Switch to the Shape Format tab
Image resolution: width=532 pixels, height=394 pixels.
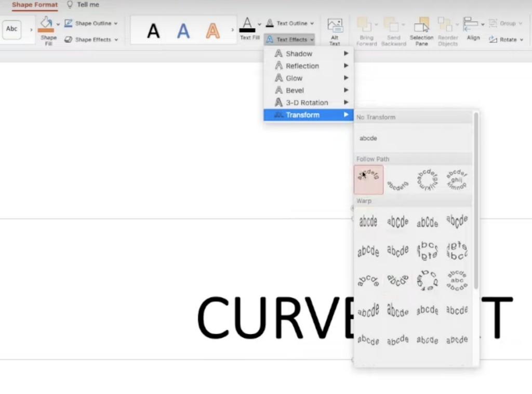click(x=35, y=5)
